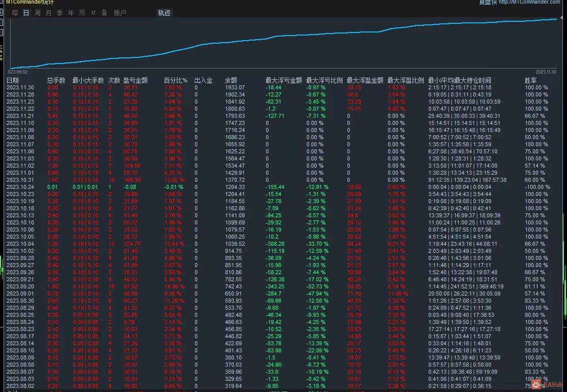
Task: Click the 61.11 % win rate cell
Action: pyautogui.click(x=535, y=286)
